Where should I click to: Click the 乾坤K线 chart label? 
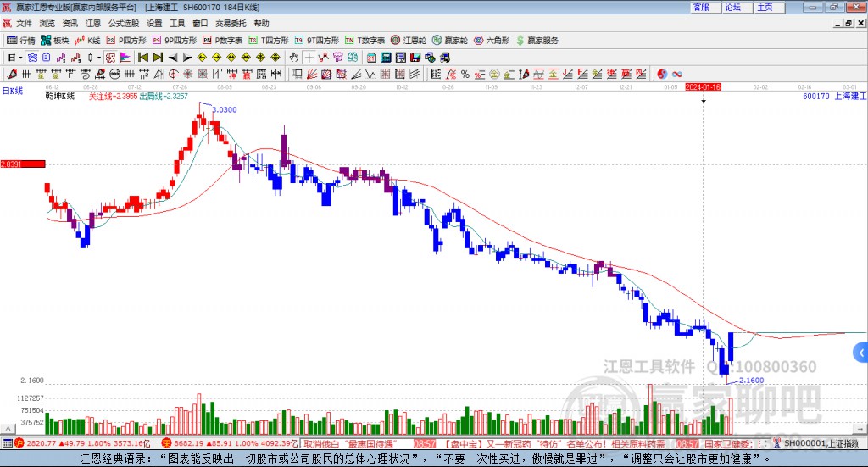(x=60, y=97)
